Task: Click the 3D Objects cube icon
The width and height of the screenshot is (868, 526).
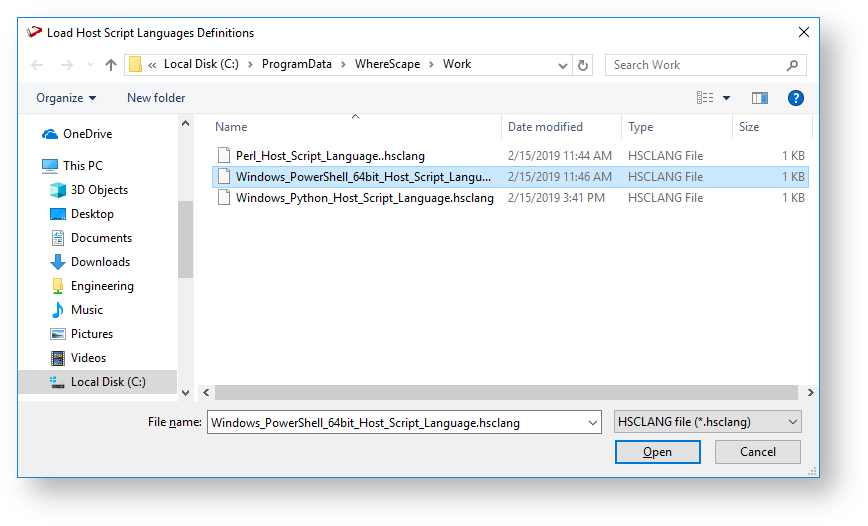Action: tap(58, 190)
